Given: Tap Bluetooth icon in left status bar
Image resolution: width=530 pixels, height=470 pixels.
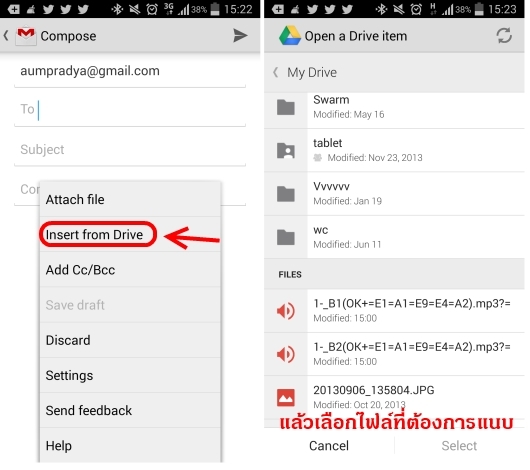Looking at the screenshot, I should click(x=117, y=9).
